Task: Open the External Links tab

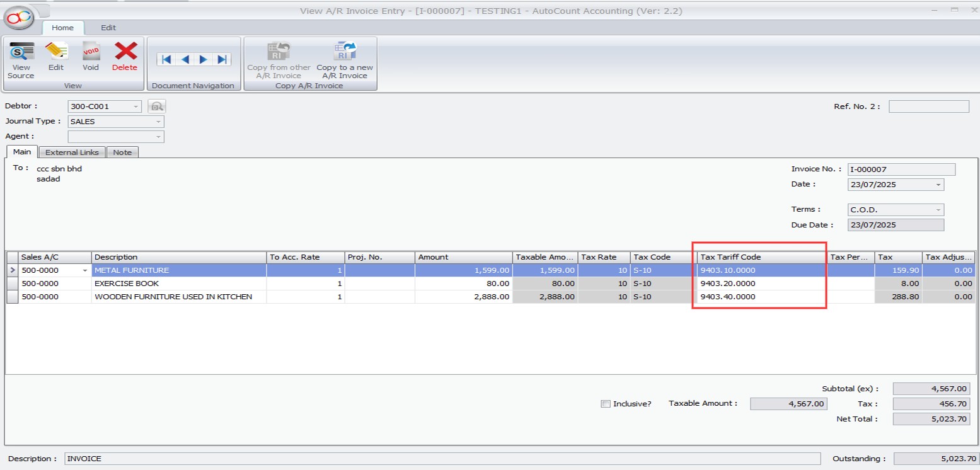Action: tap(72, 152)
